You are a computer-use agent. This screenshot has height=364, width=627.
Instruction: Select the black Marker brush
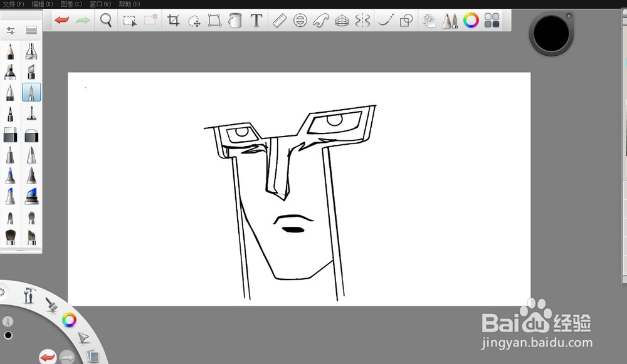(x=11, y=72)
